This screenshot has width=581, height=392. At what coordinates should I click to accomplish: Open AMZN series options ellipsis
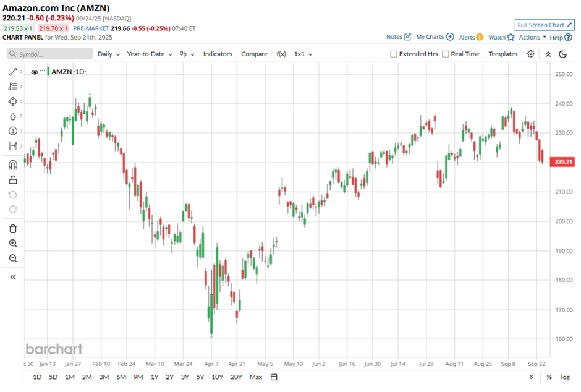tap(43, 70)
